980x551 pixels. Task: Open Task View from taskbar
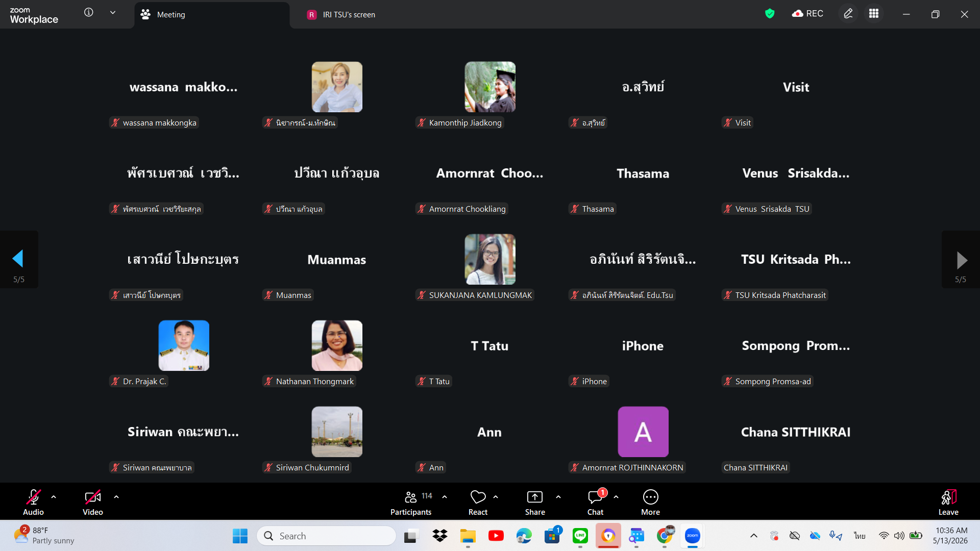(x=411, y=536)
